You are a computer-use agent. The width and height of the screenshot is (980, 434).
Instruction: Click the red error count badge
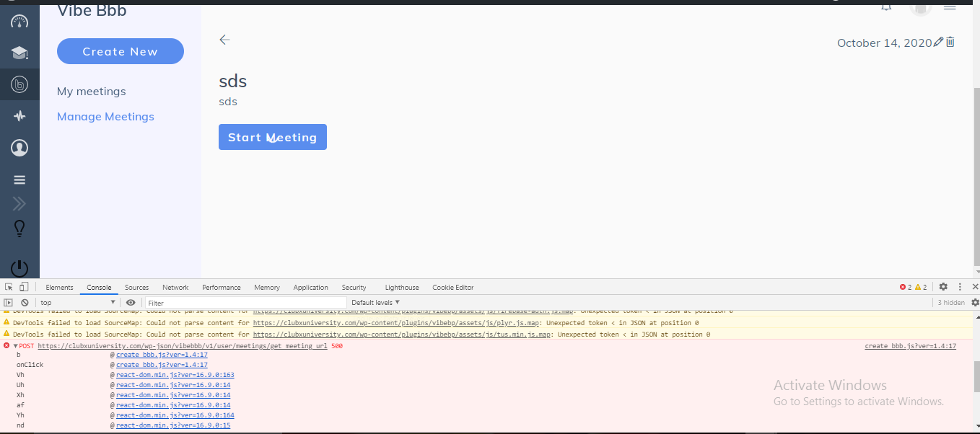[x=906, y=287]
